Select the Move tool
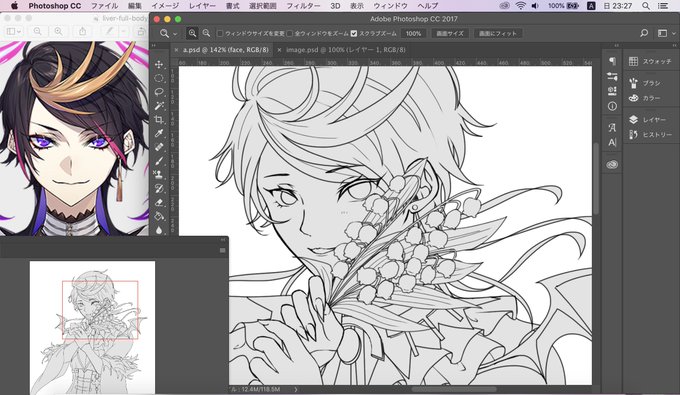Viewport: 680px width, 395px height. [159, 65]
